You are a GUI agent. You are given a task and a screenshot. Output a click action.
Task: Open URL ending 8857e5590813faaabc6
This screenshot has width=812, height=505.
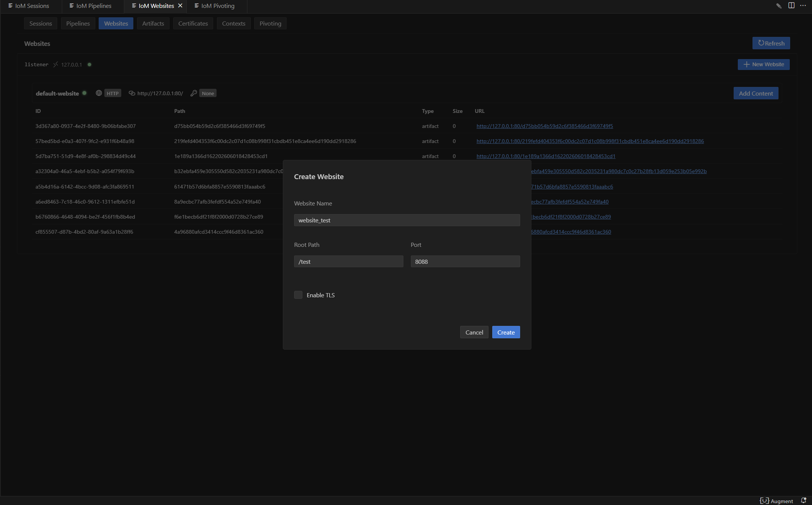coord(572,187)
